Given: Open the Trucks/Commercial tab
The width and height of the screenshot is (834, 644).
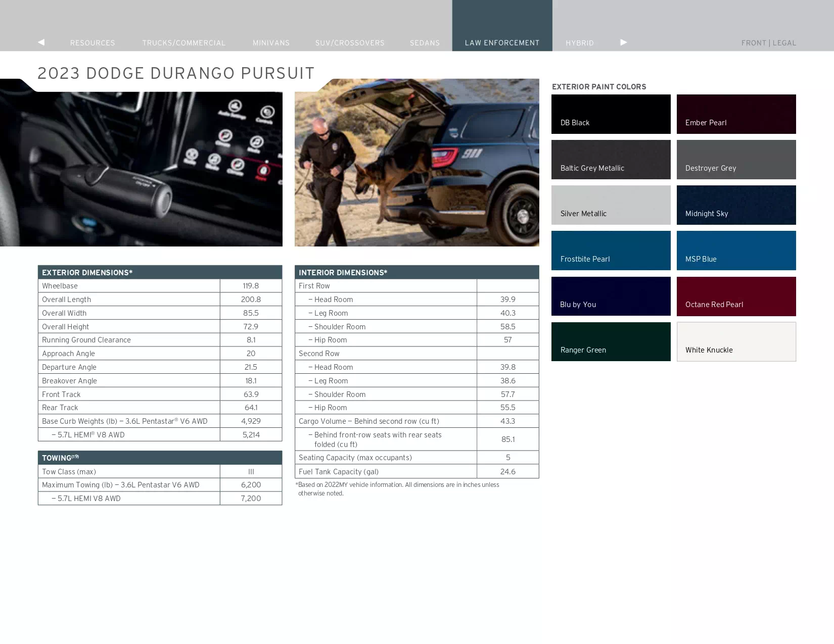Looking at the screenshot, I should [184, 43].
